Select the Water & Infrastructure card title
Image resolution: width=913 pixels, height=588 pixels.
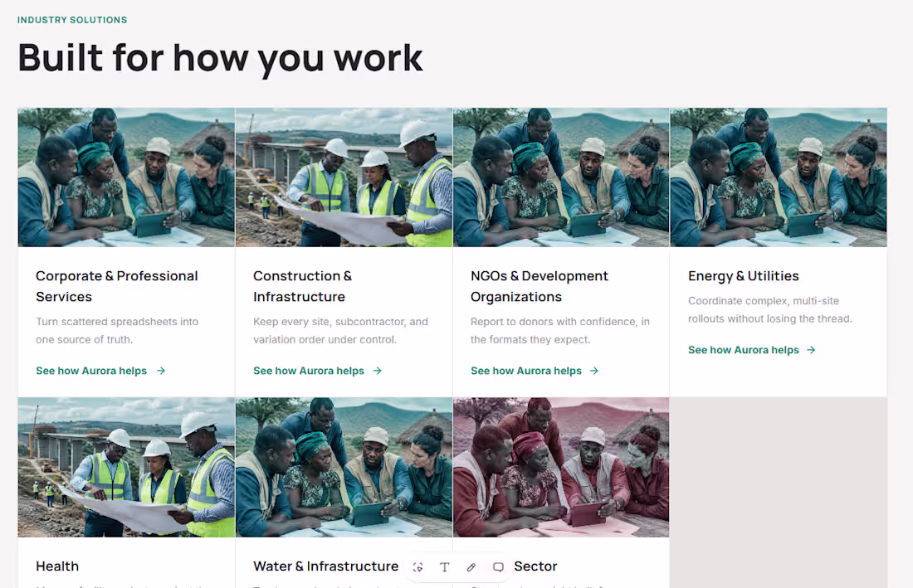pos(325,566)
